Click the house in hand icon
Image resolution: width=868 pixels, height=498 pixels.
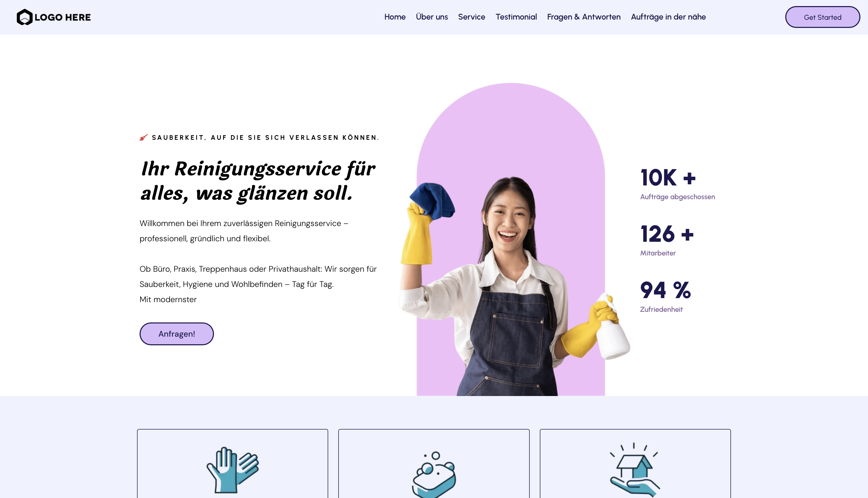point(635,470)
